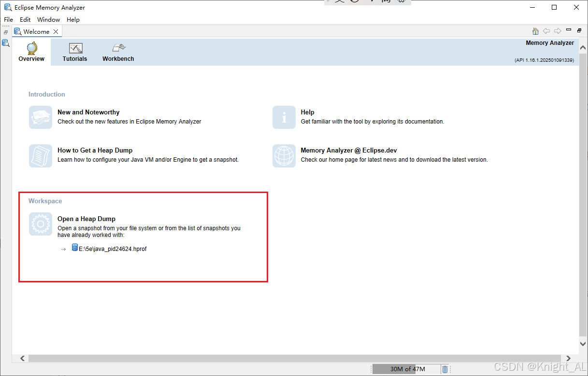This screenshot has height=376, width=588.
Task: Click the Memory Analyzer @ Eclipse.dev globe icon
Action: [x=284, y=155]
